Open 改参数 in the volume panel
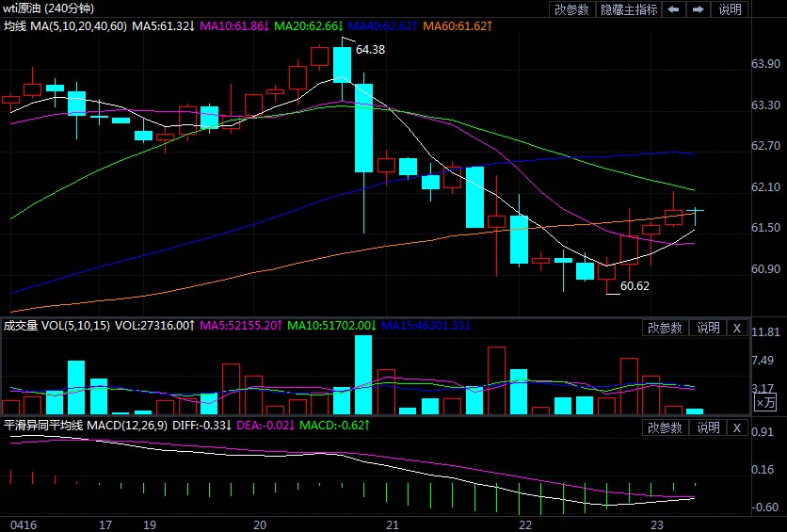 click(x=665, y=328)
